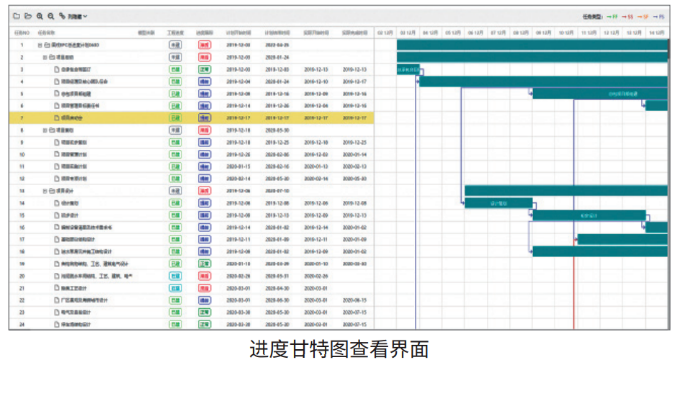Click the open folder icon in the toolbar
The image size is (682, 394).
28,16
